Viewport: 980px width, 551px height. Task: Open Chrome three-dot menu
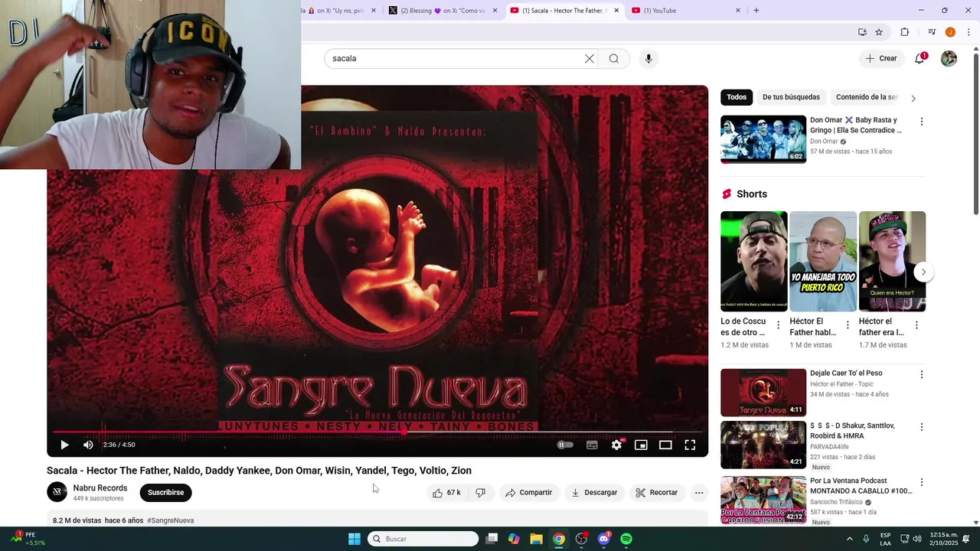point(969,32)
